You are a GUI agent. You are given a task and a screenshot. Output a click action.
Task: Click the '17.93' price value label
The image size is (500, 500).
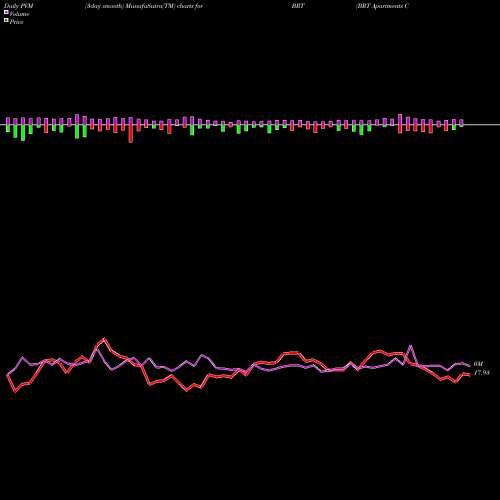coord(482,373)
